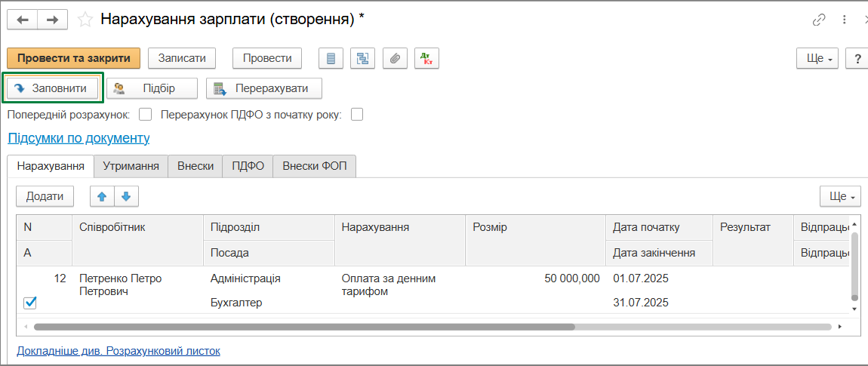Click the Записати button
The height and width of the screenshot is (366, 868).
(x=182, y=58)
